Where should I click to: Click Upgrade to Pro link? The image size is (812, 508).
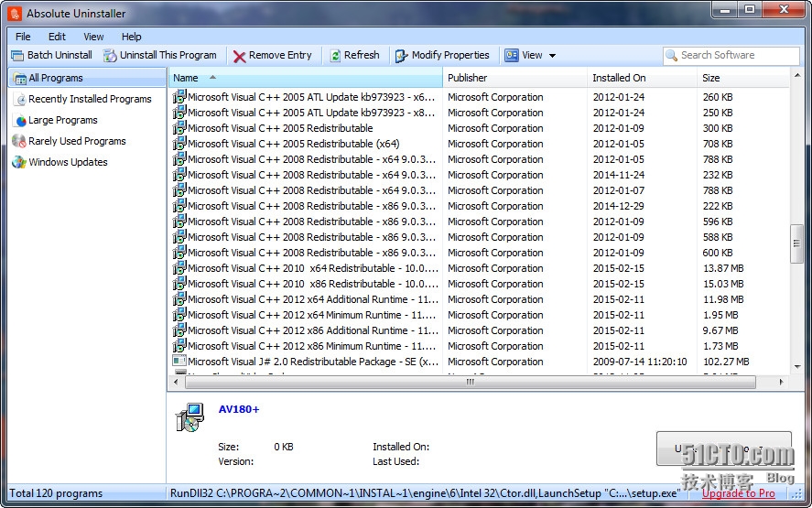point(739,493)
